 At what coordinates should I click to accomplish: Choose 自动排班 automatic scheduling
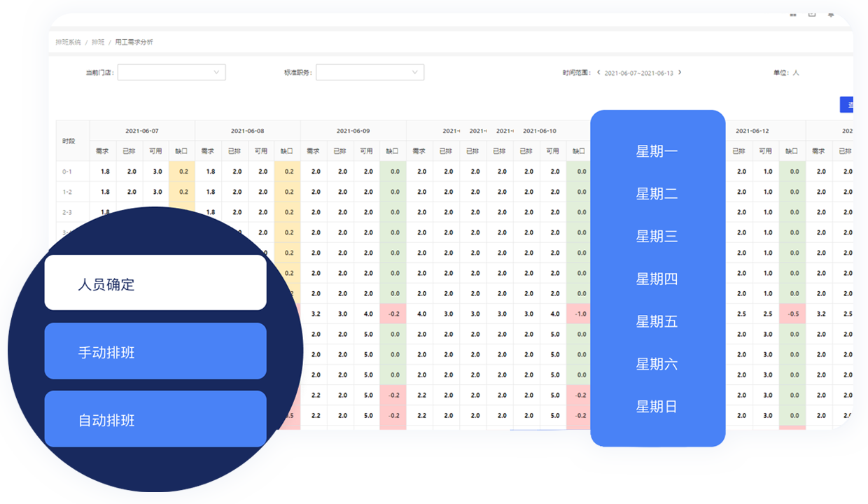(155, 419)
